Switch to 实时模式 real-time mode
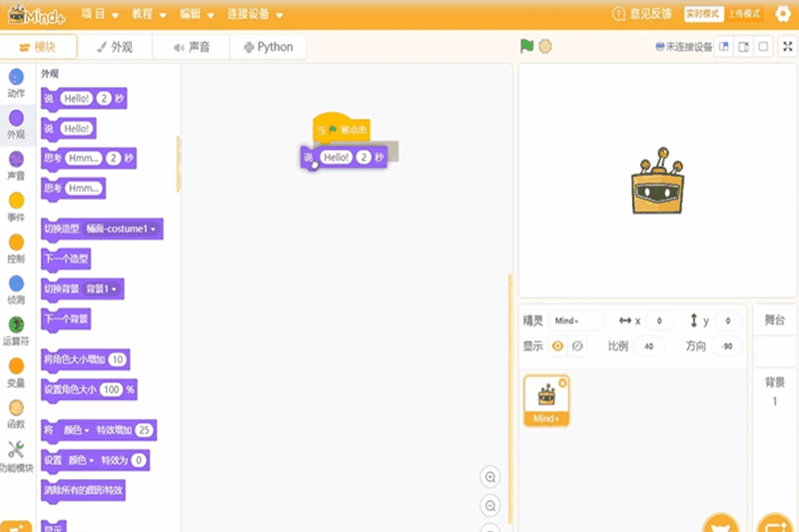799x532 pixels. (703, 14)
